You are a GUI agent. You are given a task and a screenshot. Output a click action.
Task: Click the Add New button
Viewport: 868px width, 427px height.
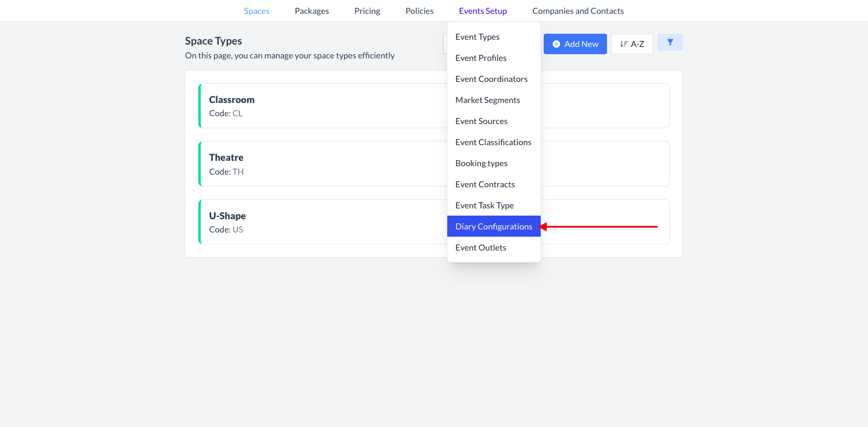575,44
